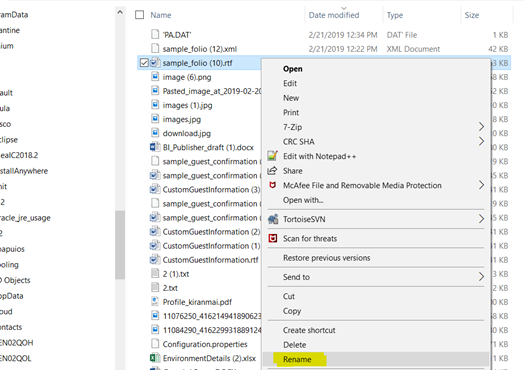Viewport: 525px width, 370px height.
Task: Select Create shortcut in context menu
Action: [x=309, y=330]
